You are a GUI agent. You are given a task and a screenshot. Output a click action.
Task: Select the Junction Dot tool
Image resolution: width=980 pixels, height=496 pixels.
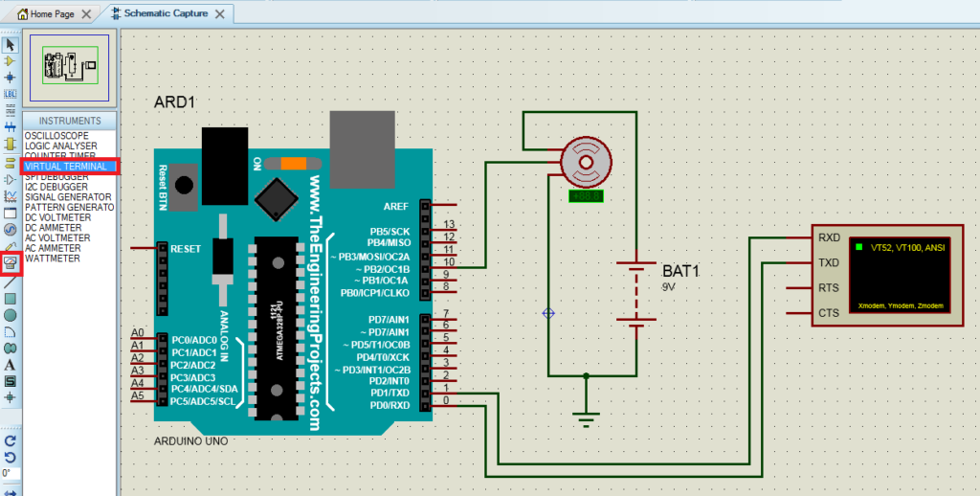tap(11, 77)
